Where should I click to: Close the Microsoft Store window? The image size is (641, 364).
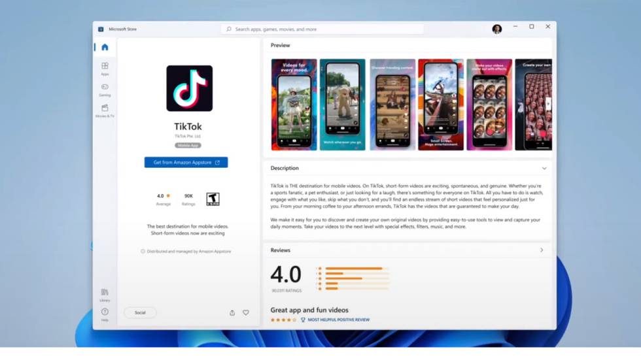[x=548, y=27]
